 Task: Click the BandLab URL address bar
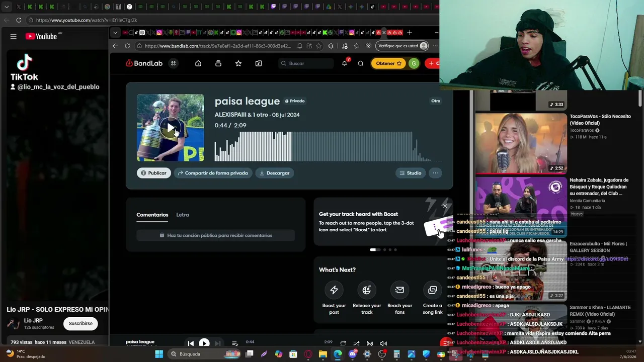217,46
